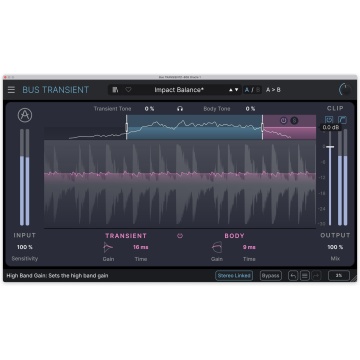
Task: Select next preset with down arrow
Action: click(x=237, y=90)
